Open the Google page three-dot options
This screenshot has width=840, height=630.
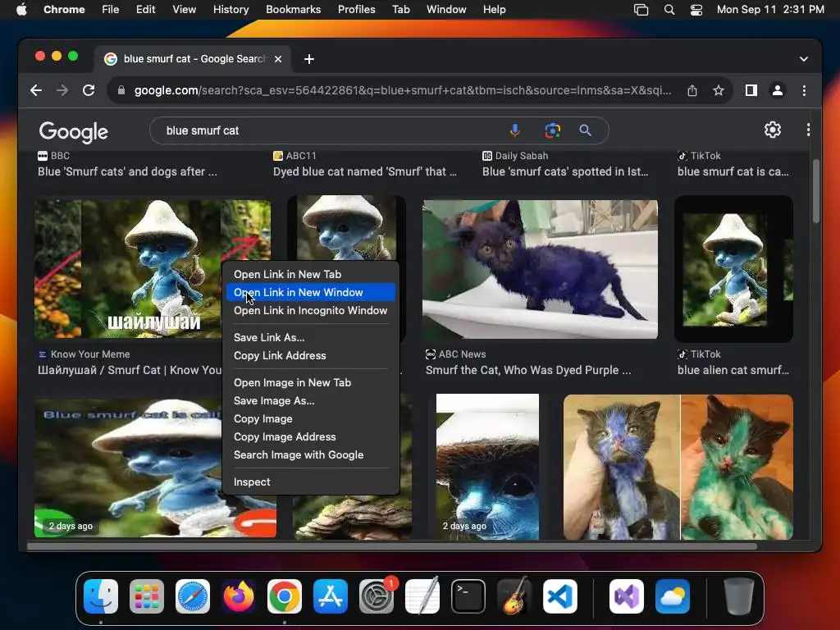pos(808,130)
